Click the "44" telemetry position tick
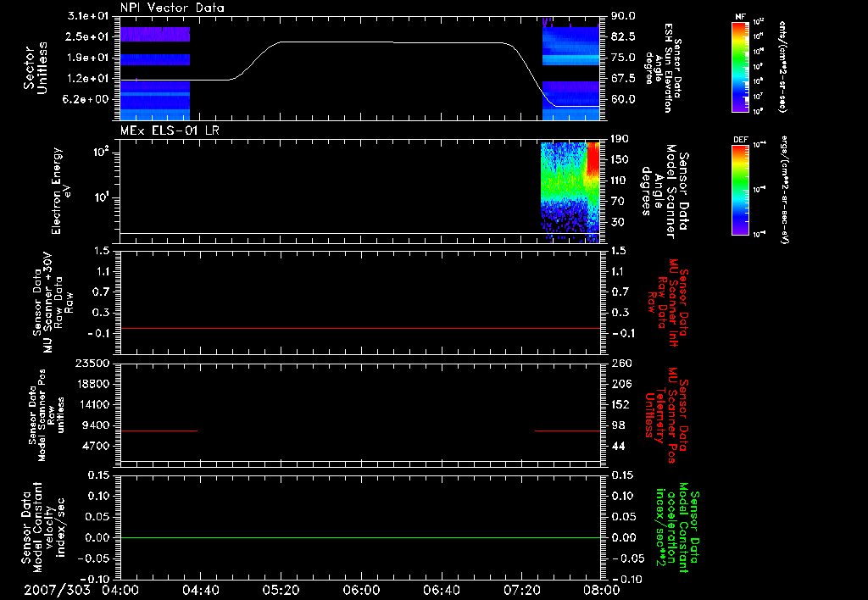This screenshot has height=600, width=868. coord(618,446)
